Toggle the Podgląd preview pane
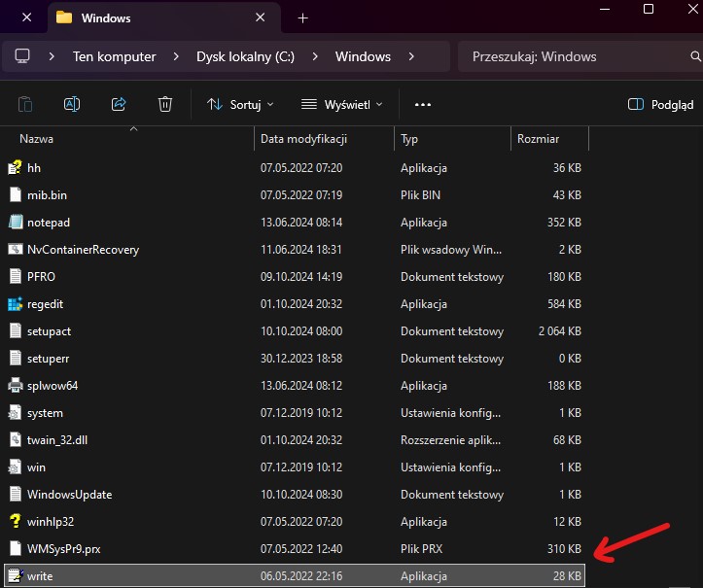 coord(660,104)
